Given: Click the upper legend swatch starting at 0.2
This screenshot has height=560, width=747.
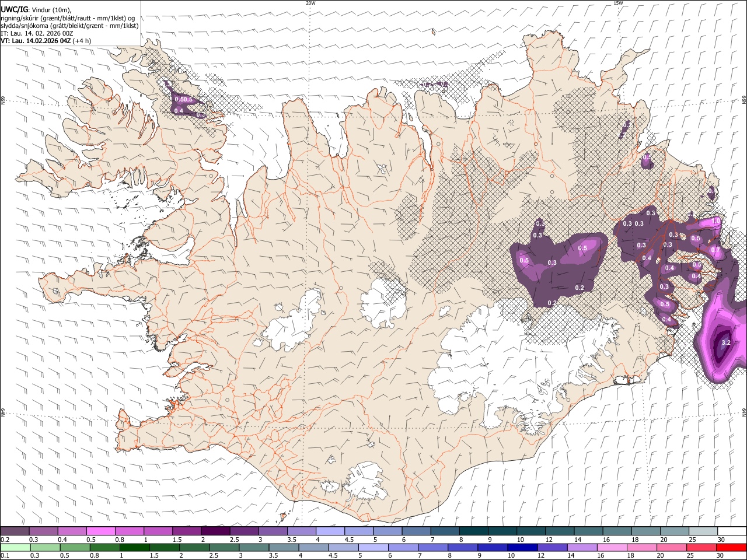Looking at the screenshot, I should click(x=15, y=531).
